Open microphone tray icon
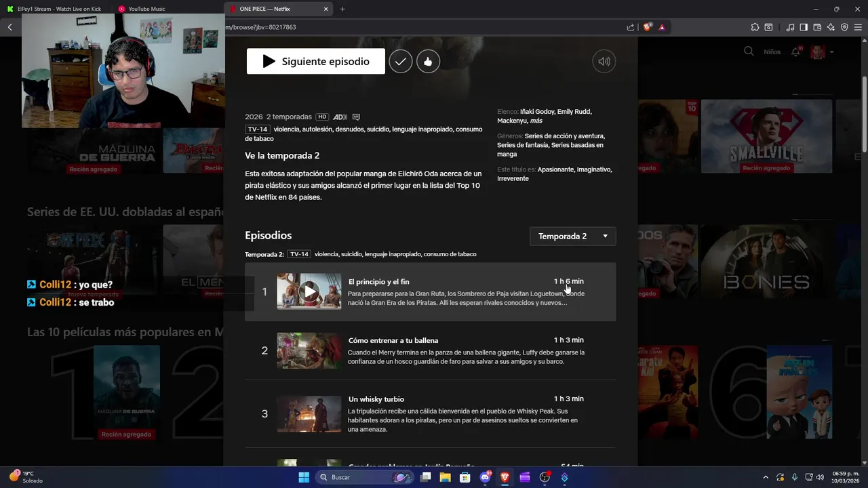 (795, 477)
